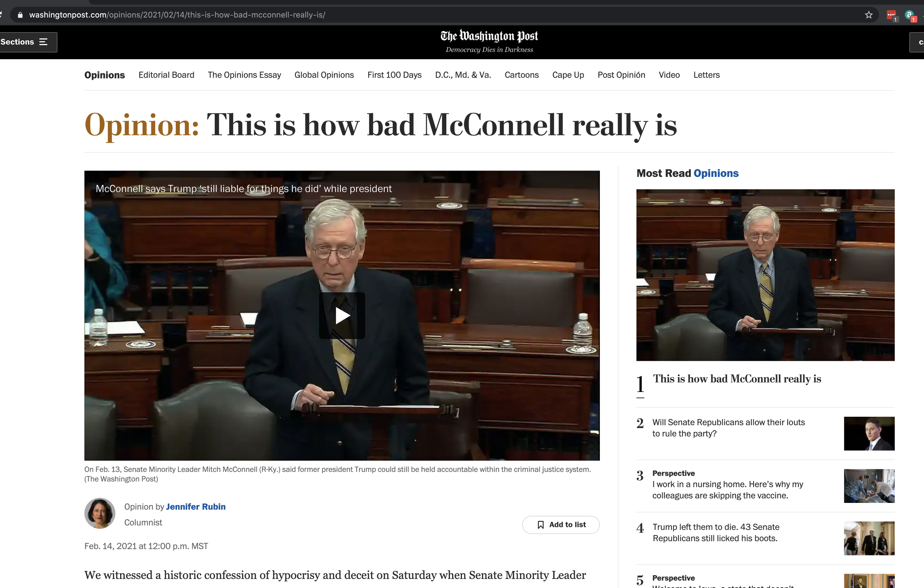Click the article date 'Feb. 14, 2021 at 12:00 p.m. MST'
This screenshot has width=924, height=588.
point(146,546)
